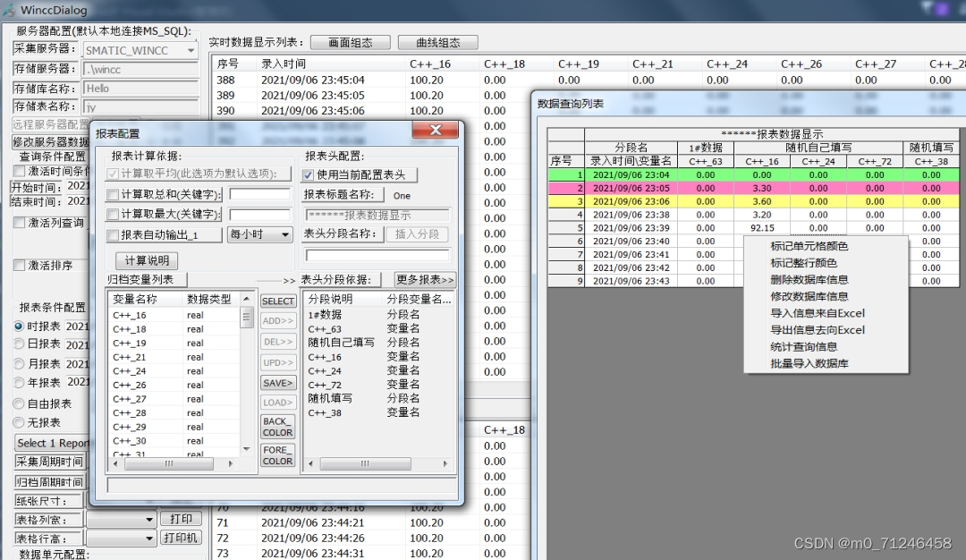Image resolution: width=966 pixels, height=560 pixels.
Task: Click 修改服务器数据 button in main window
Action: click(52, 141)
